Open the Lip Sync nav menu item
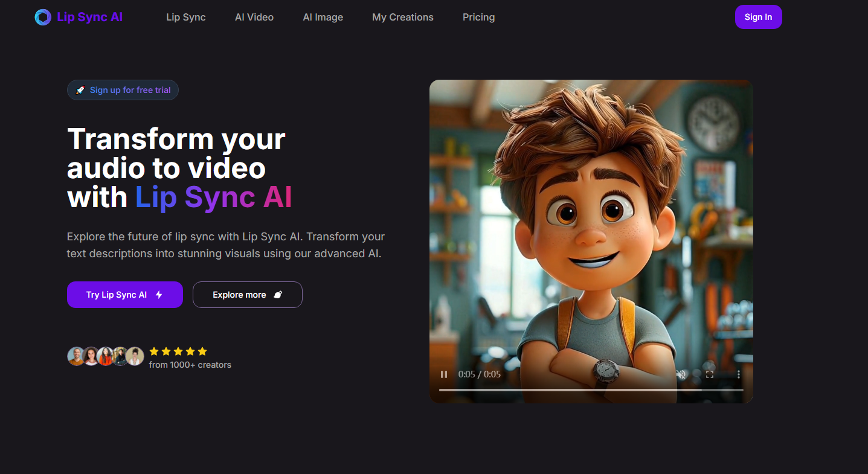The image size is (868, 474). click(x=186, y=17)
